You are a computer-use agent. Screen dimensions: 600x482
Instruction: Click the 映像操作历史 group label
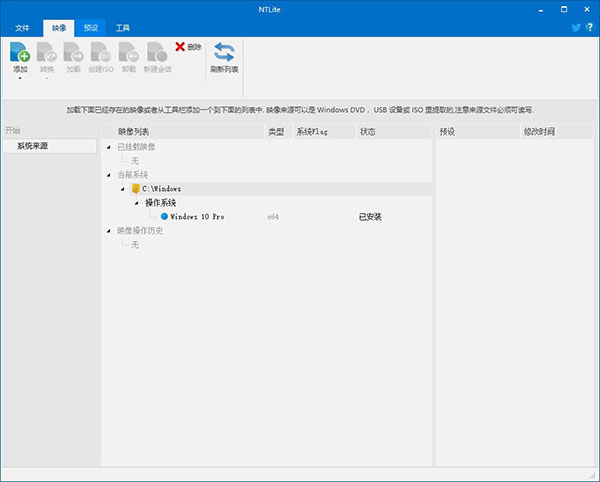140,231
